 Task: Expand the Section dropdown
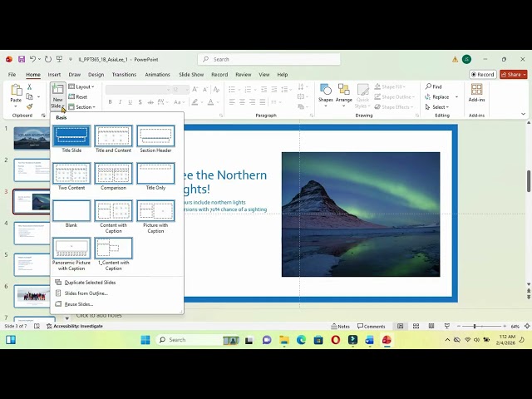(81, 107)
